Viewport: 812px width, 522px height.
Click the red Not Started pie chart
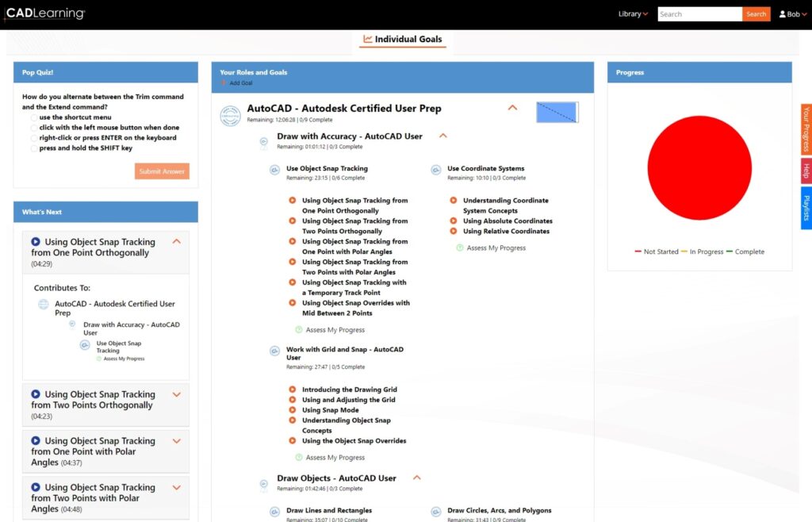click(699, 167)
